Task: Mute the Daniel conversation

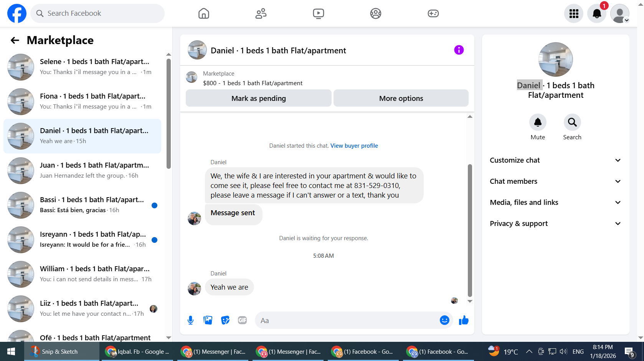Action: click(x=538, y=122)
